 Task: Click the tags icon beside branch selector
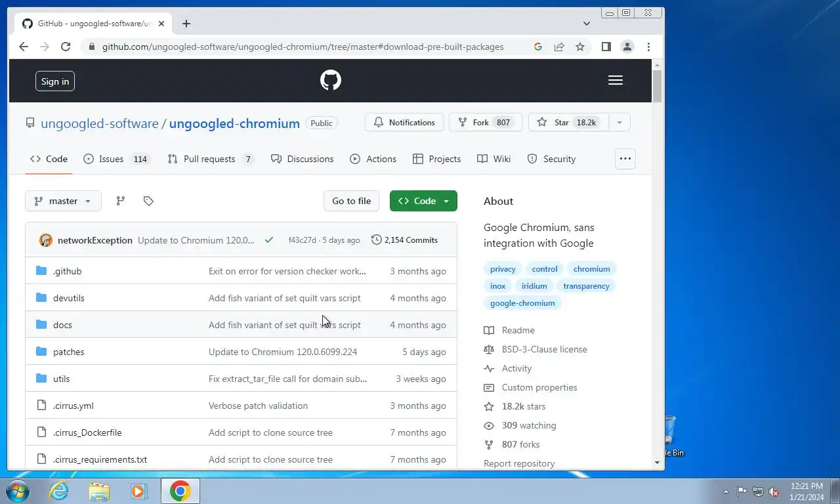(148, 201)
